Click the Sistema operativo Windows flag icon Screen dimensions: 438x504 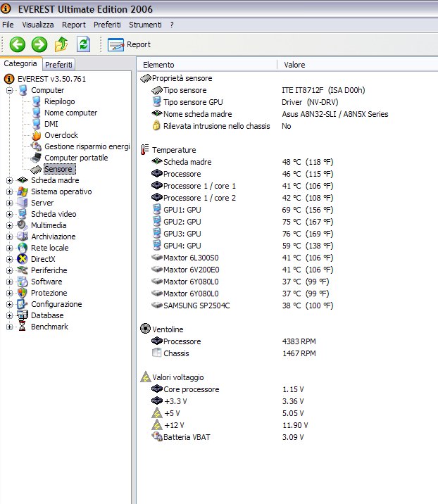[23, 191]
